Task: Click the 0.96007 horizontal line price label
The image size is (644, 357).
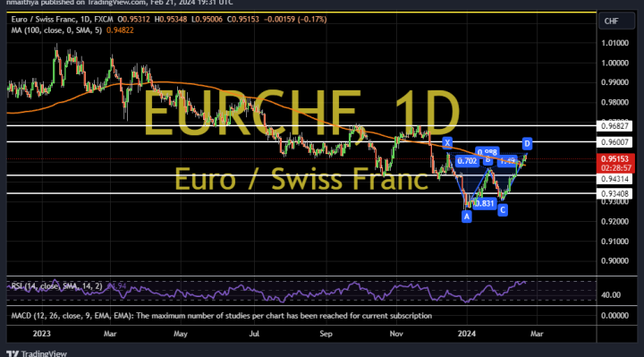Action: pos(614,142)
